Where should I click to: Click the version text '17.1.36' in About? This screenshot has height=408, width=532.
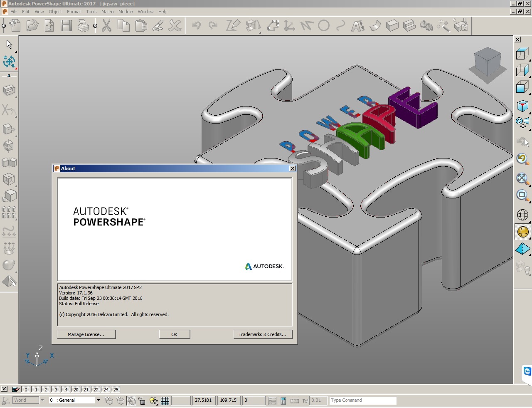click(85, 293)
